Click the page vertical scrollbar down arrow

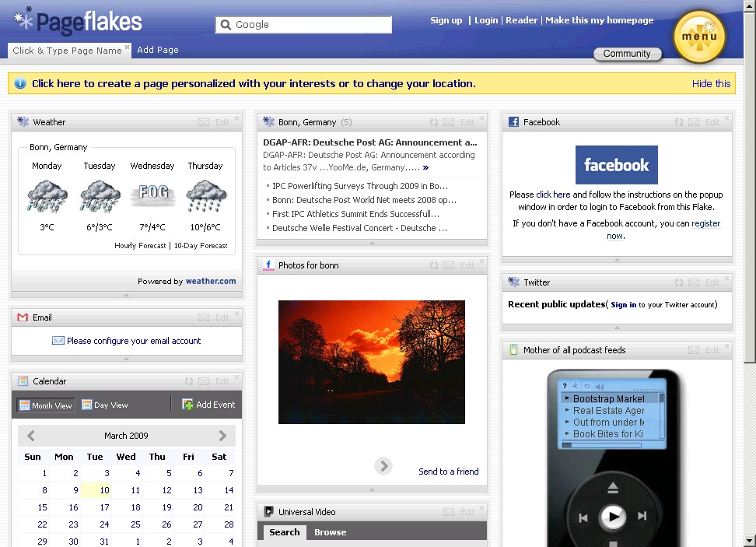750,541
